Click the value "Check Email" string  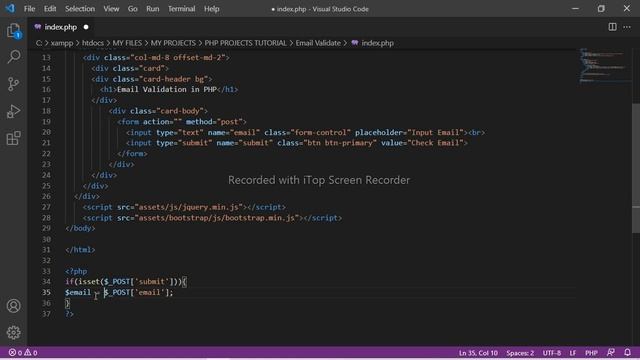(x=435, y=143)
